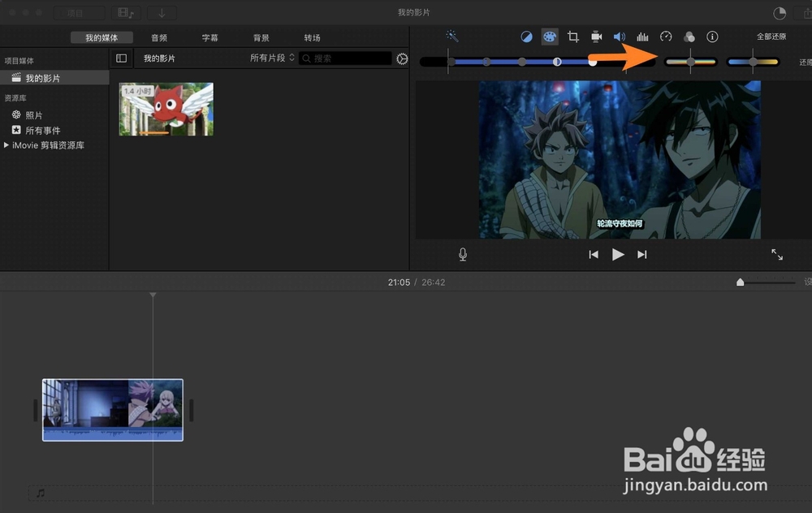Switch to the 音频 tab
Viewport: 812px width, 513px height.
[159, 37]
